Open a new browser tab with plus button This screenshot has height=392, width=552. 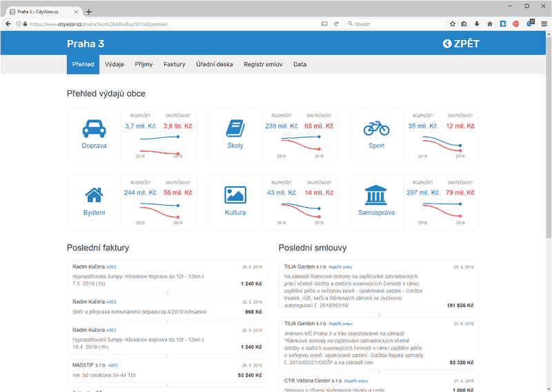(88, 12)
